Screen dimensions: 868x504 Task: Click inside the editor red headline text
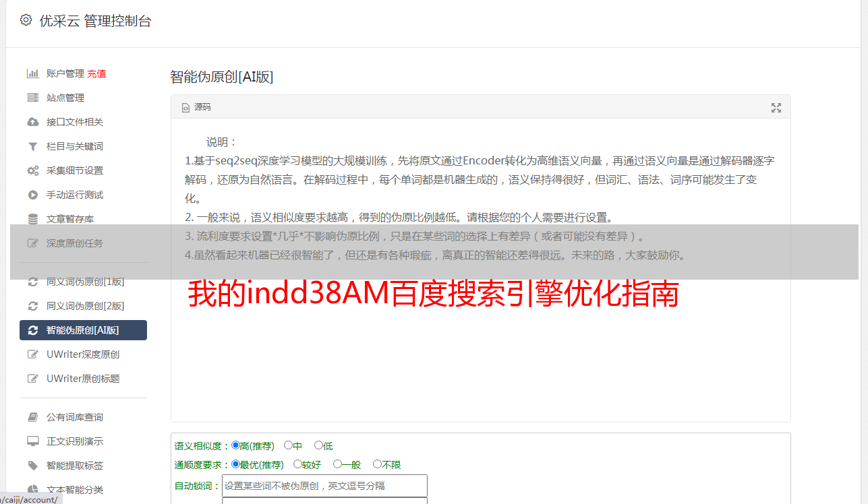432,295
